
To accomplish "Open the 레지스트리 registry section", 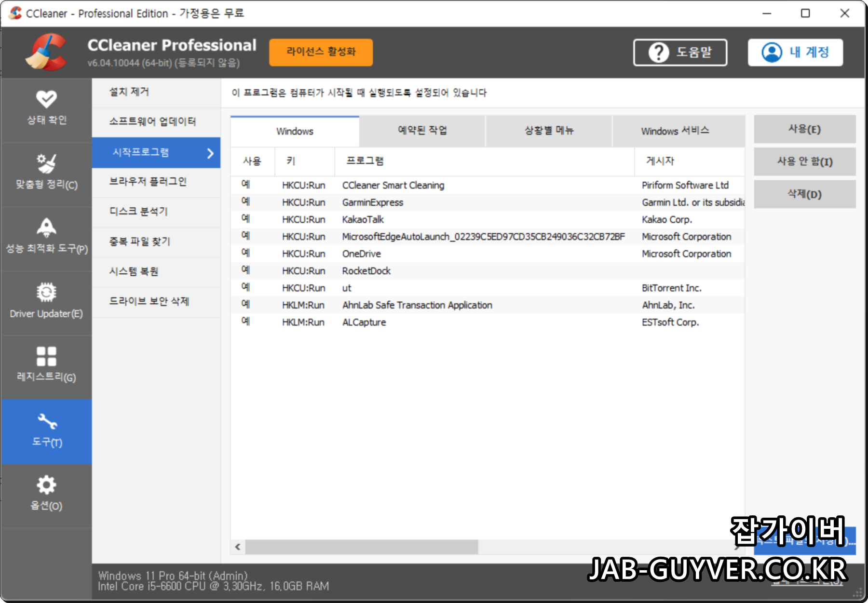I will click(x=46, y=366).
